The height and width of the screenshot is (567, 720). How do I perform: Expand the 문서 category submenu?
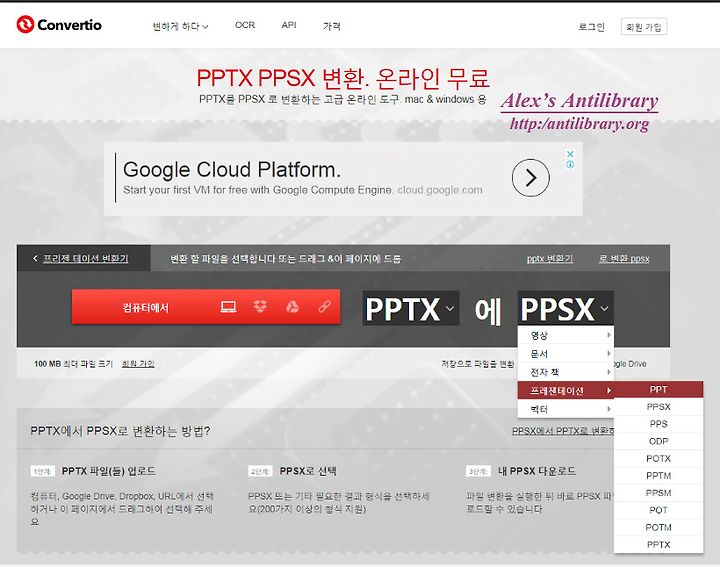566,354
